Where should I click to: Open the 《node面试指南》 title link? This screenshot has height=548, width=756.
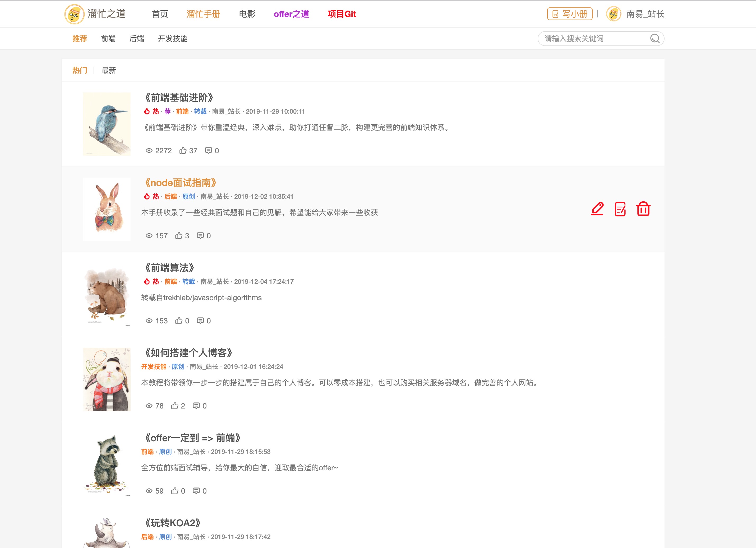(x=180, y=183)
